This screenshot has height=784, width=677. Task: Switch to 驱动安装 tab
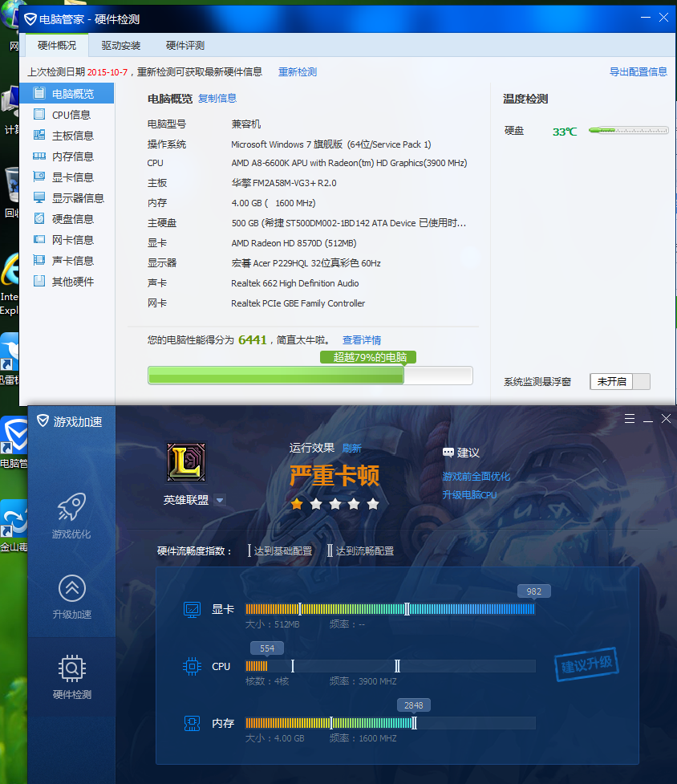(121, 46)
